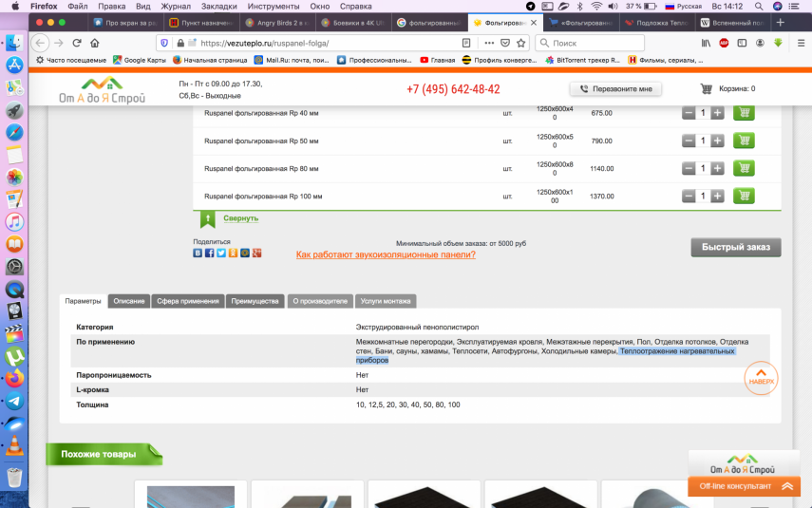Open VLC from the Dock
The image size is (812, 508).
pyautogui.click(x=14, y=446)
